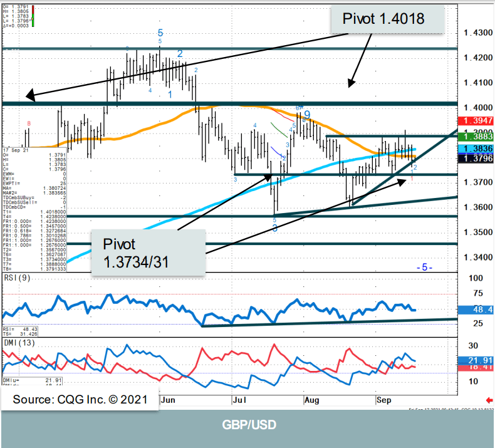Image resolution: width=495 pixels, height=448 pixels.
Task: Click the Source: CQG Inc. © 2021 label
Action: point(78,399)
